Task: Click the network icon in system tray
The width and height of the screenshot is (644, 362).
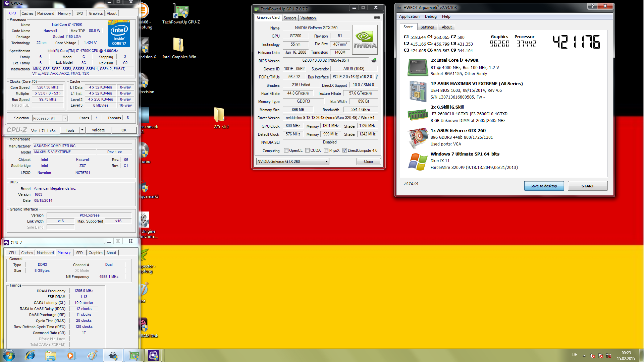Action: point(608,356)
